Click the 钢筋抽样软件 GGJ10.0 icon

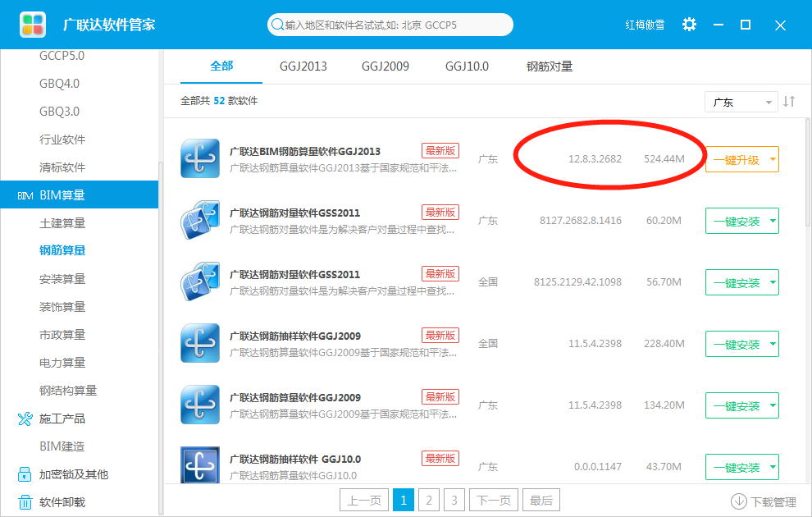(x=200, y=464)
